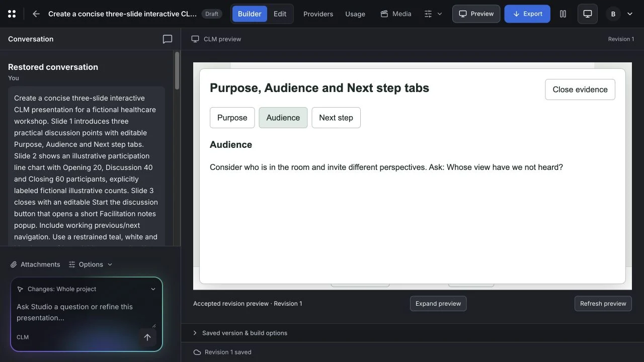Select the Next step tab

pos(336,118)
